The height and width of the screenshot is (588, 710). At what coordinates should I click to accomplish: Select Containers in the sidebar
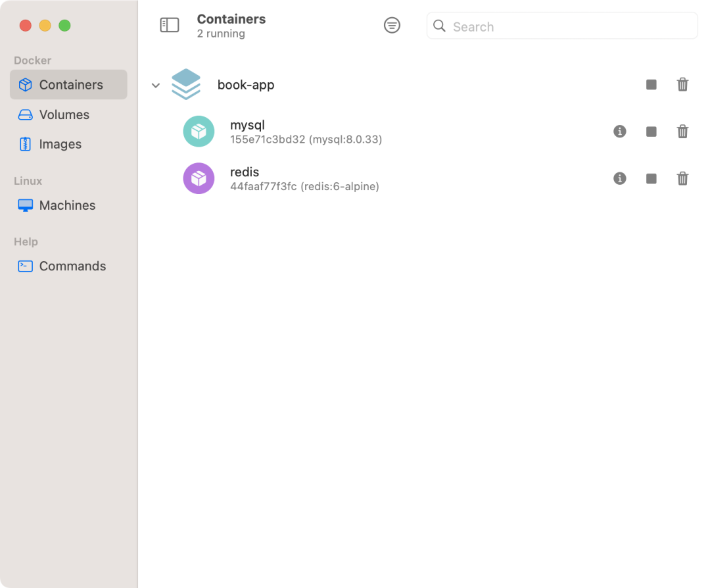68,85
